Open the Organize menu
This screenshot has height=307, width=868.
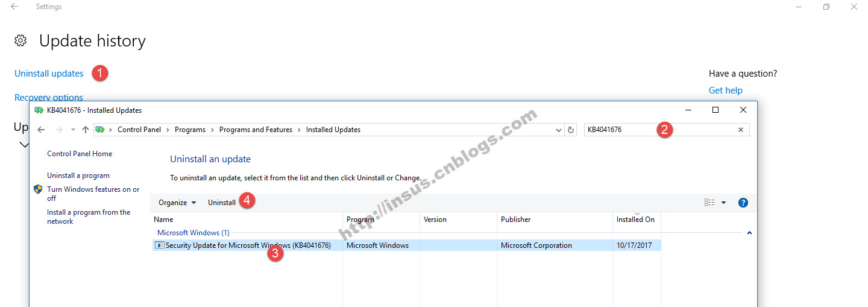(x=177, y=203)
